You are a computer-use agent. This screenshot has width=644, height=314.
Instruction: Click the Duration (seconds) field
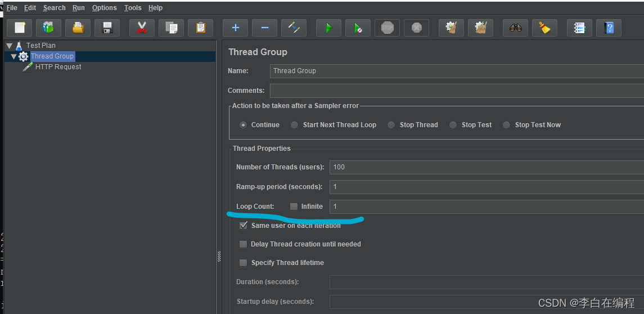tap(487, 282)
